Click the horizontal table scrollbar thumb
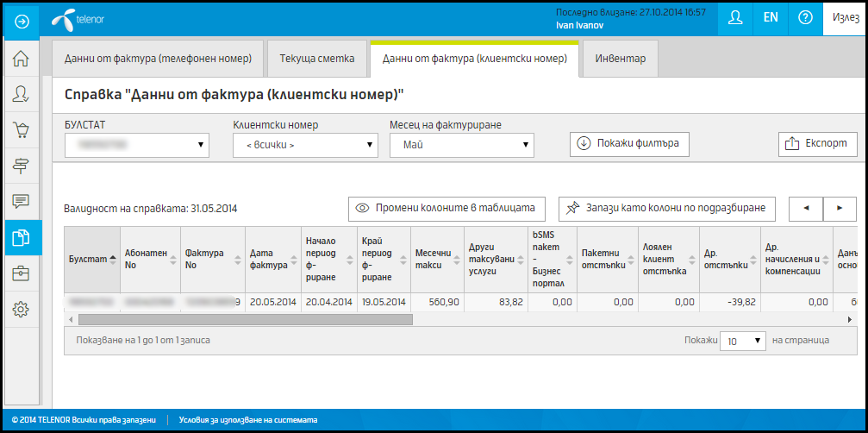 click(x=246, y=319)
